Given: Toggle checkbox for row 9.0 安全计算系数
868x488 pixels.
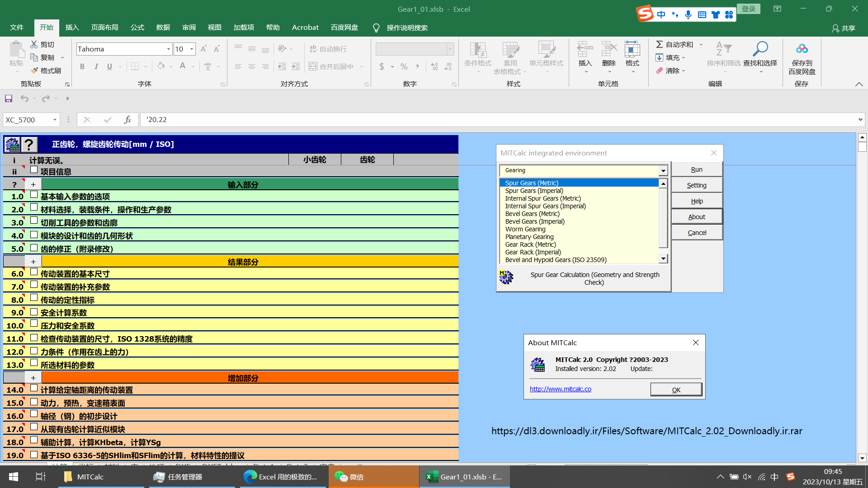Looking at the screenshot, I should 34,312.
